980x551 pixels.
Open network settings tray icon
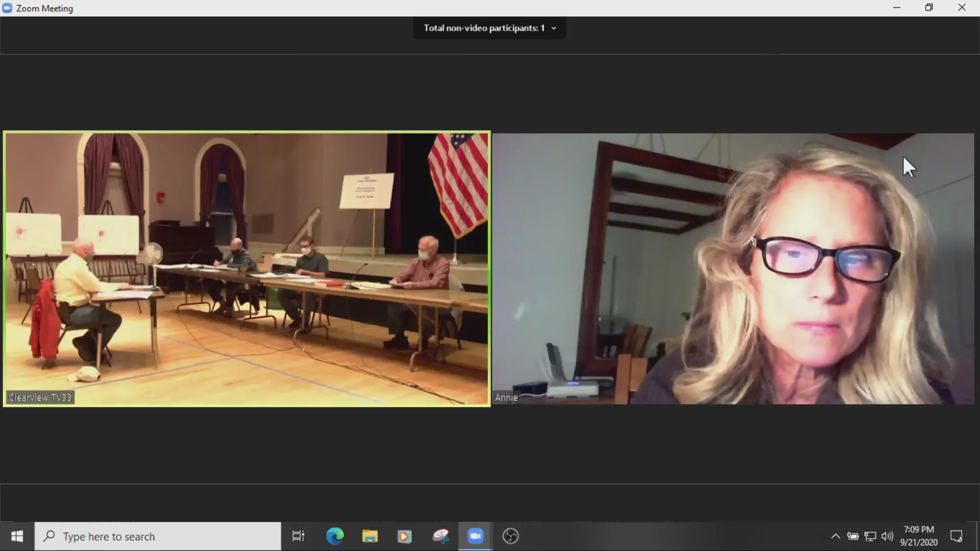pyautogui.click(x=870, y=536)
